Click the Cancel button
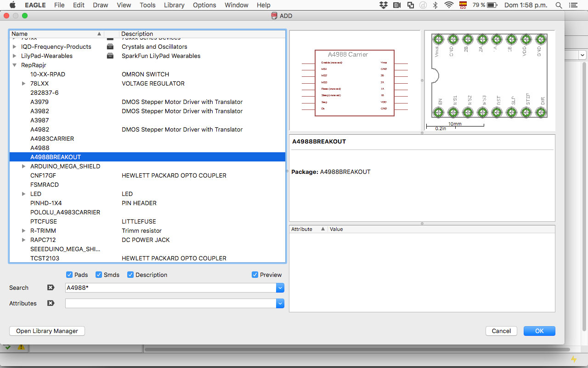The height and width of the screenshot is (368, 588). pos(501,331)
